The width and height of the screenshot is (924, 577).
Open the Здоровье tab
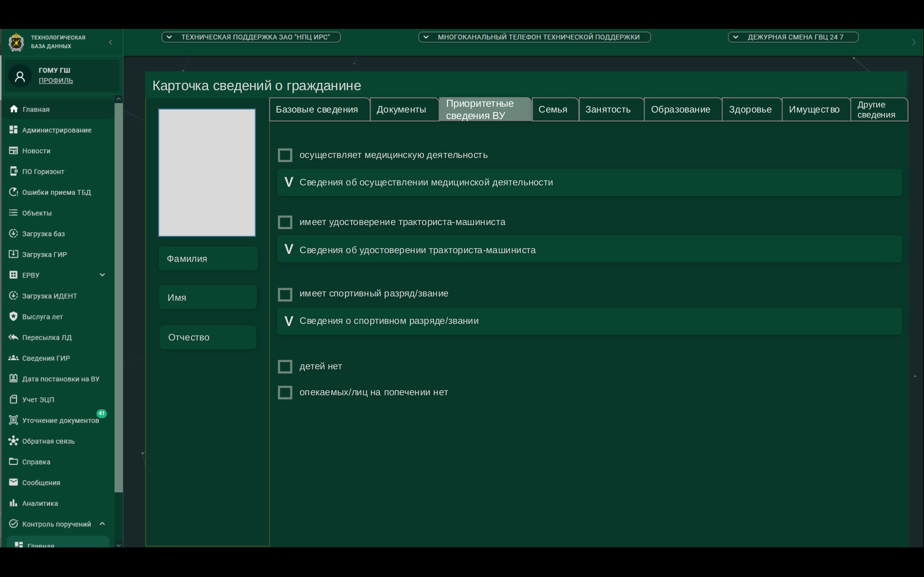click(x=750, y=110)
